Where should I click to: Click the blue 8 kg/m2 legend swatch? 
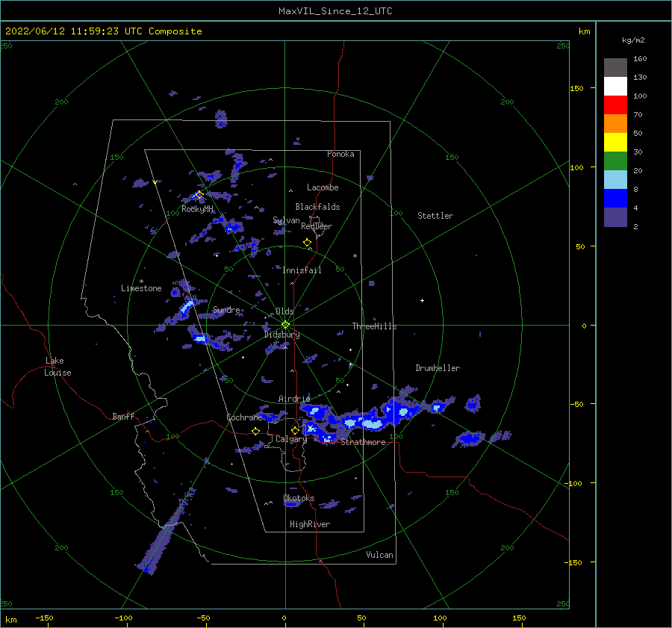click(615, 198)
